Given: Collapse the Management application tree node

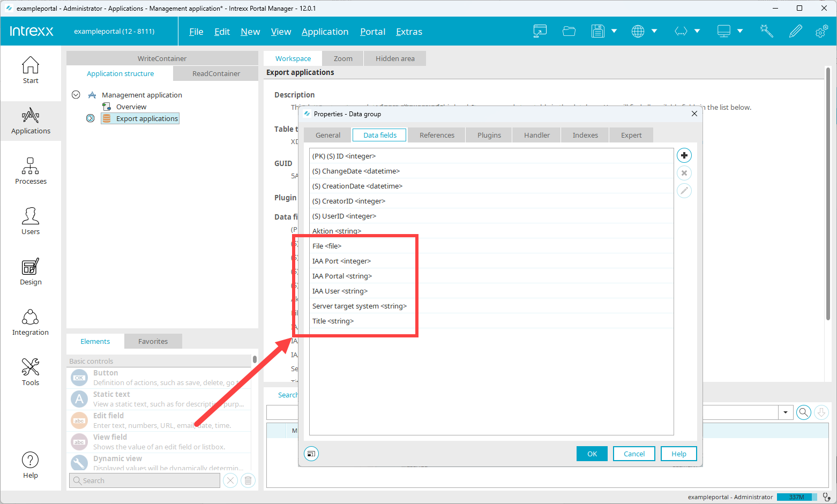Looking at the screenshot, I should pos(76,95).
